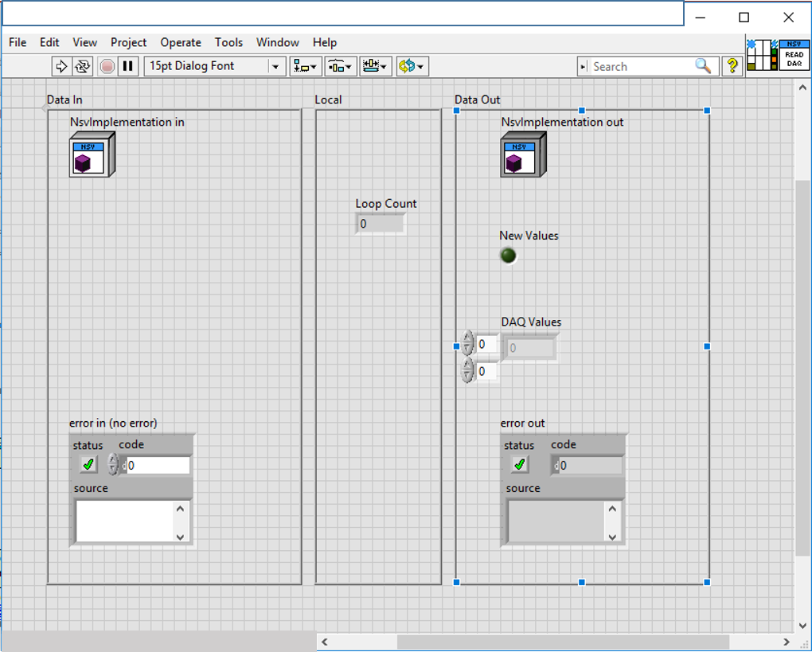
Task: Open the File menu
Action: click(18, 42)
